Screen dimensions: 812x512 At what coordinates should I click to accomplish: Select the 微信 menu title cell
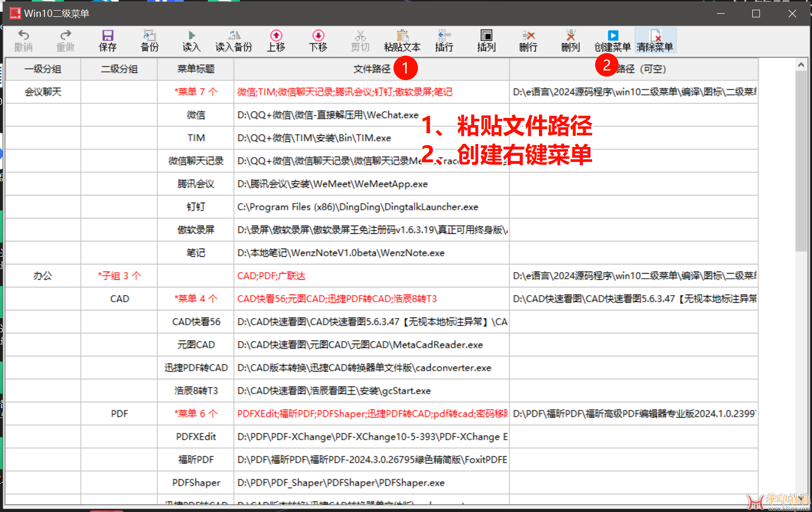[x=196, y=115]
